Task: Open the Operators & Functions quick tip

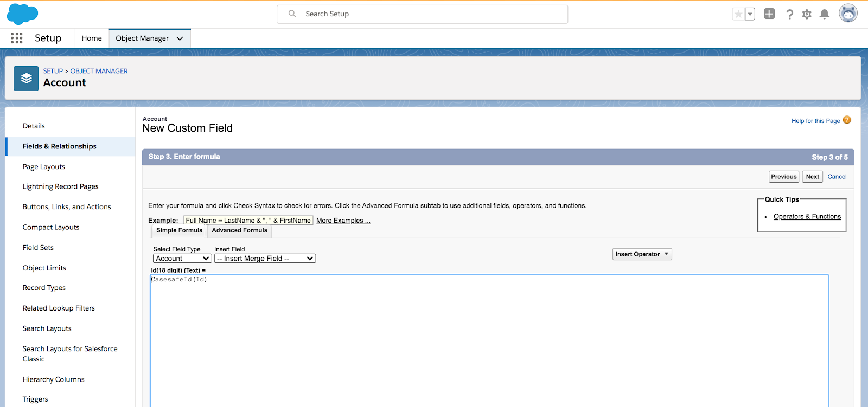Action: [x=807, y=217]
